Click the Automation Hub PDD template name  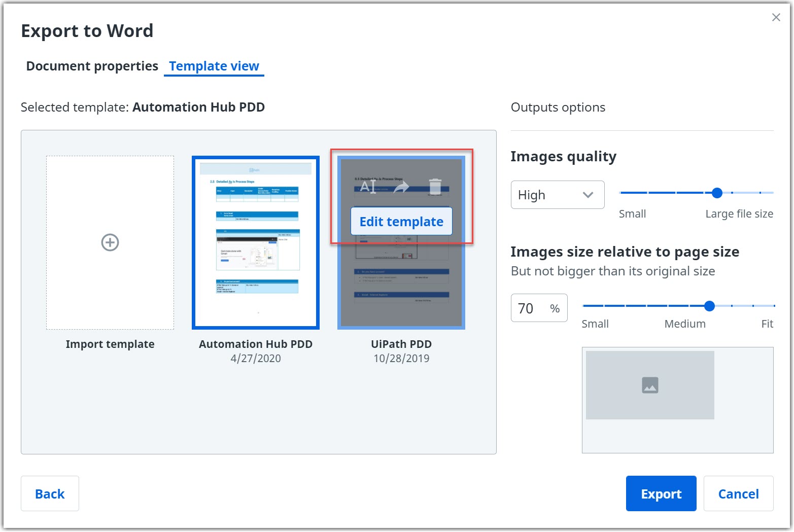[x=256, y=344]
